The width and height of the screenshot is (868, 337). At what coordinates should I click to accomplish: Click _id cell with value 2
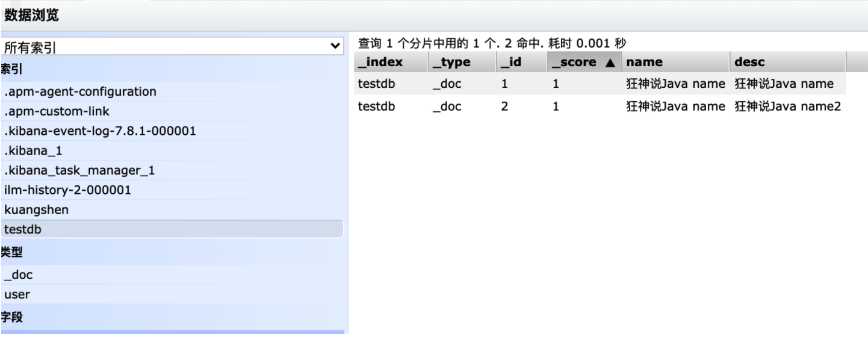[x=521, y=107]
